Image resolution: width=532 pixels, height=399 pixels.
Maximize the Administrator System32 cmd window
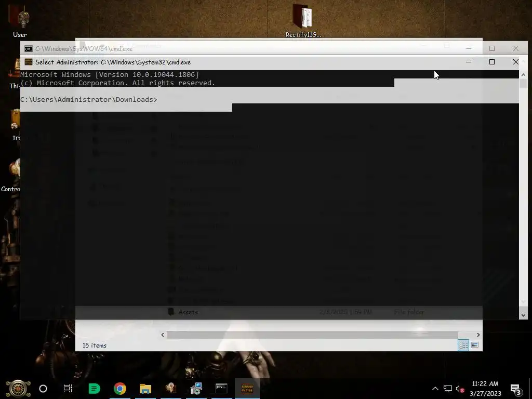[x=492, y=62]
